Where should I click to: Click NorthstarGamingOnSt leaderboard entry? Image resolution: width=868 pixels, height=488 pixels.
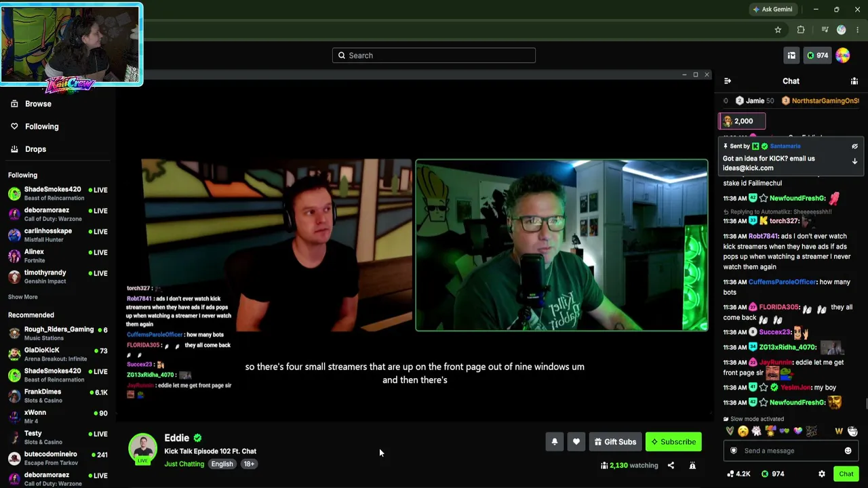click(821, 101)
